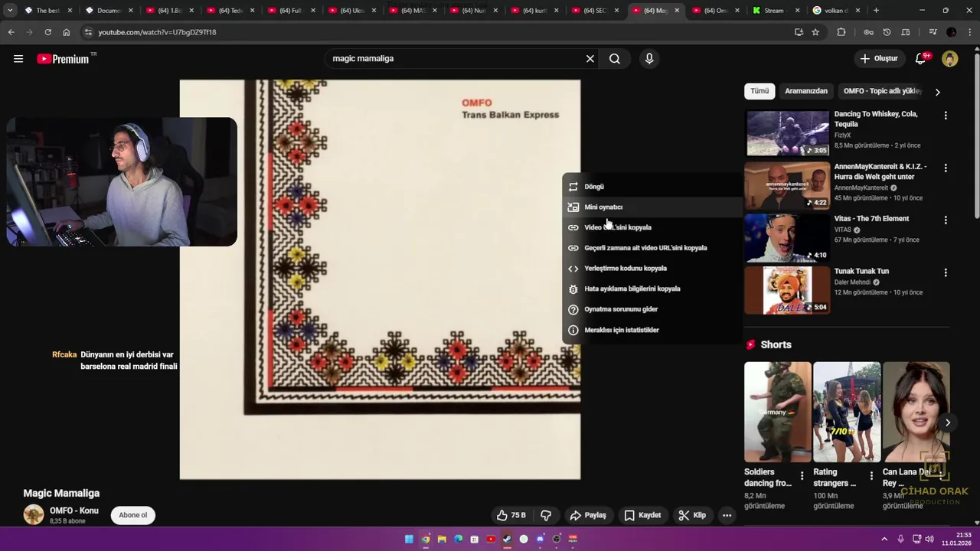980x551 pixels.
Task: Open options for Dancing To Whiskey video
Action: pos(946,116)
